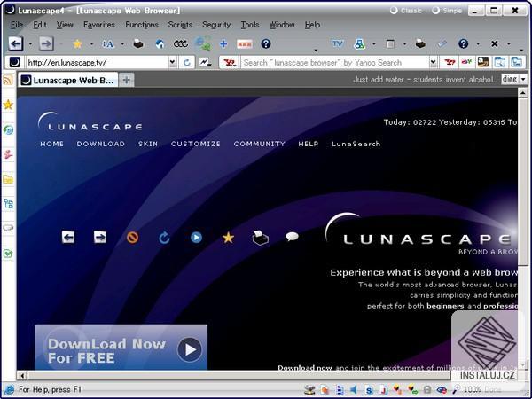Open a new tab with the plus button

pos(126,80)
